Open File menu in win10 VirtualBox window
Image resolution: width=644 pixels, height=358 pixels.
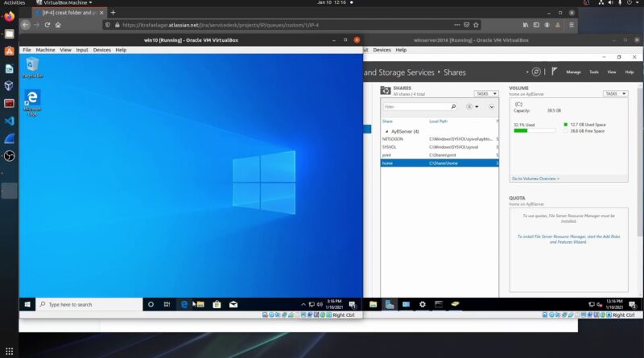click(x=27, y=50)
